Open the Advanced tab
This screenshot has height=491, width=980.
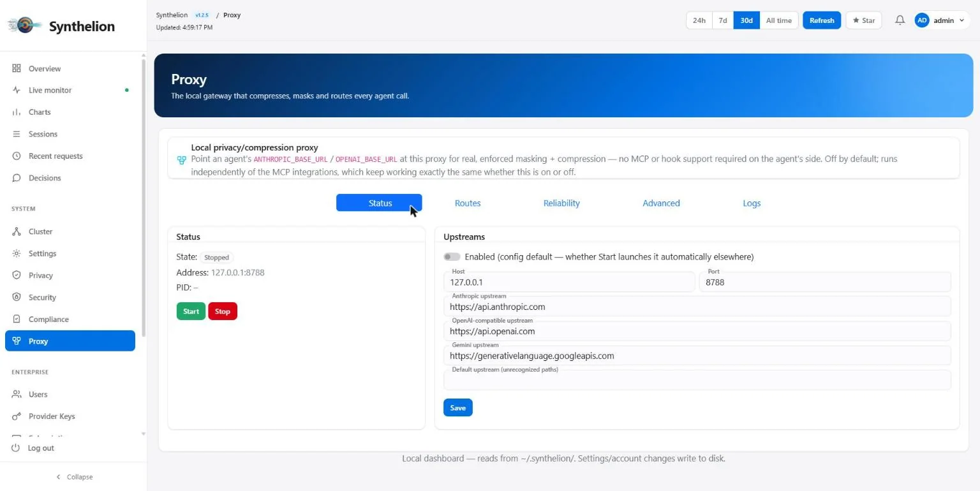click(661, 203)
